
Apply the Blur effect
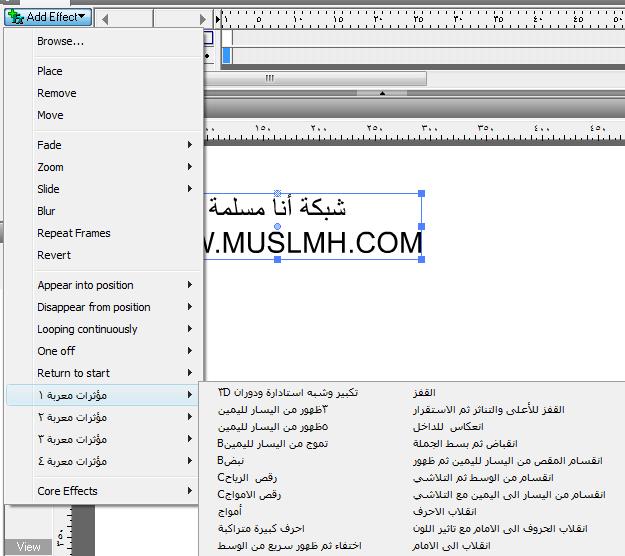click(x=46, y=211)
